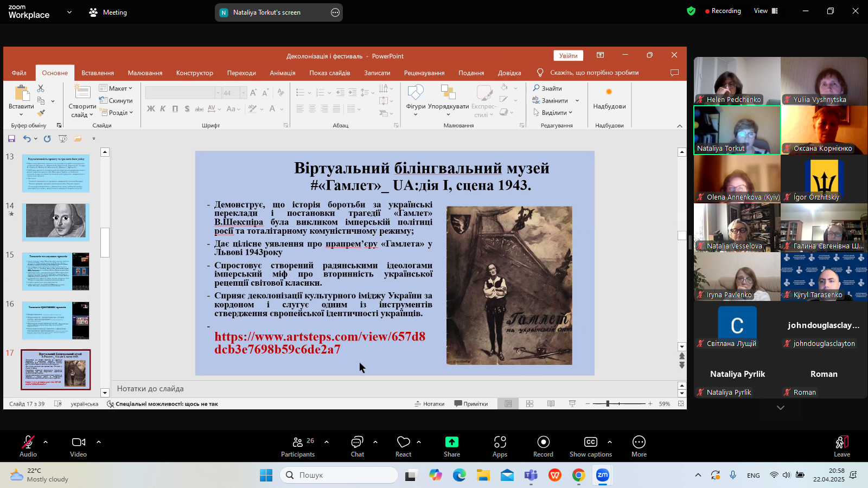Open the Zoom Apps icon
Screen dimensions: 868x488
(500, 446)
